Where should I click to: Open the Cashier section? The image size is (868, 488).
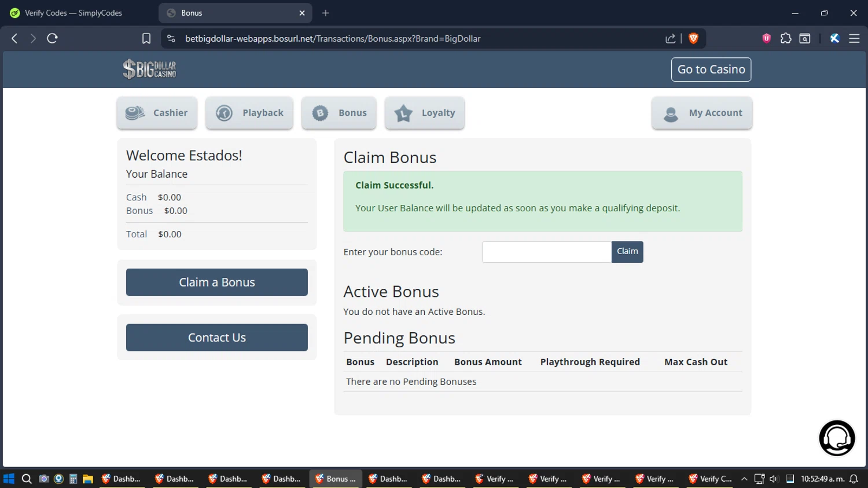click(x=157, y=113)
